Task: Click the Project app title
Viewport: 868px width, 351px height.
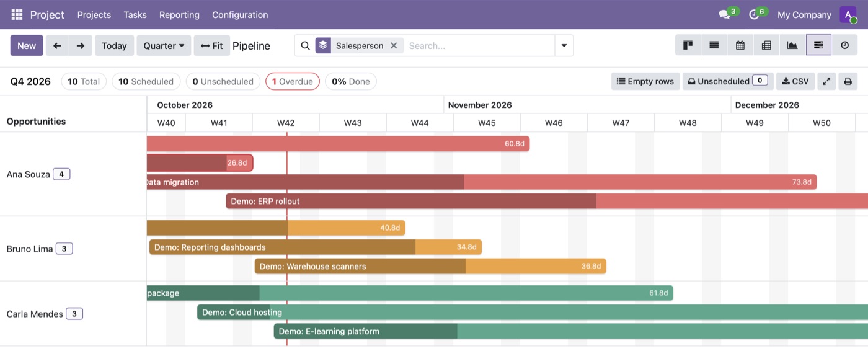Action: pos(47,14)
